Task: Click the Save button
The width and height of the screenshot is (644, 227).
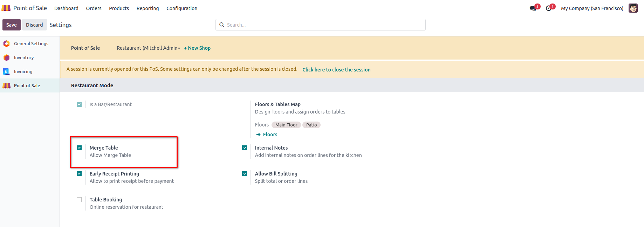Action: (x=11, y=25)
